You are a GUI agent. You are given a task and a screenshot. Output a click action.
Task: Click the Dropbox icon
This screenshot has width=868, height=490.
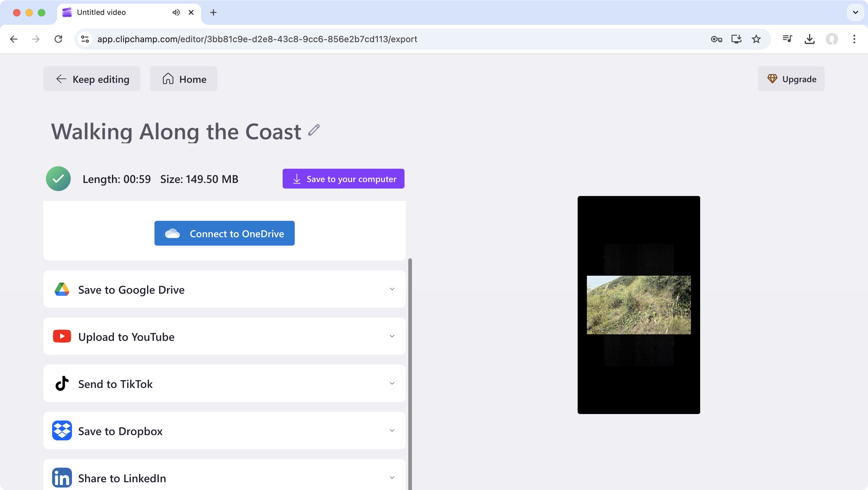[x=62, y=430]
